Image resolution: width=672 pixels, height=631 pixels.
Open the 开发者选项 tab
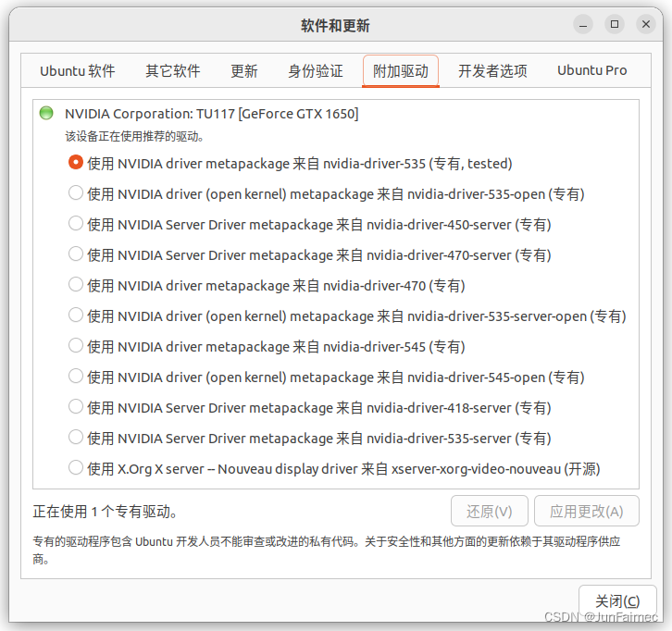[492, 70]
